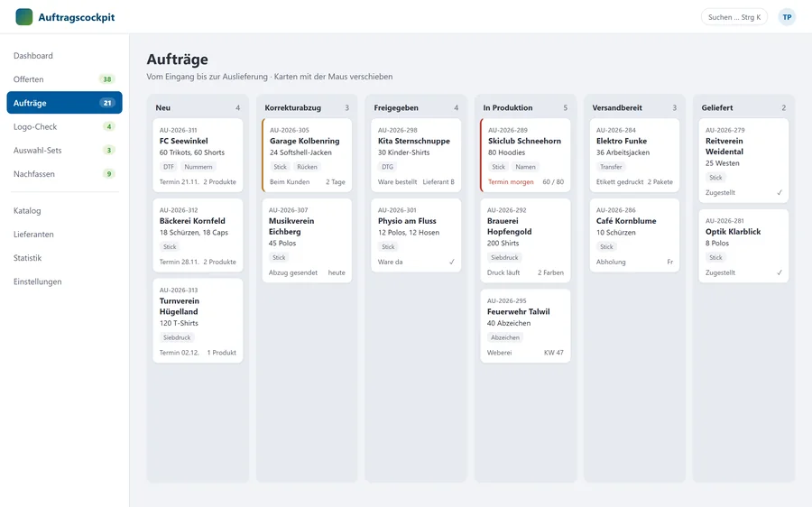
Task: Open Einstellungen in the sidebar
Action: (64, 281)
